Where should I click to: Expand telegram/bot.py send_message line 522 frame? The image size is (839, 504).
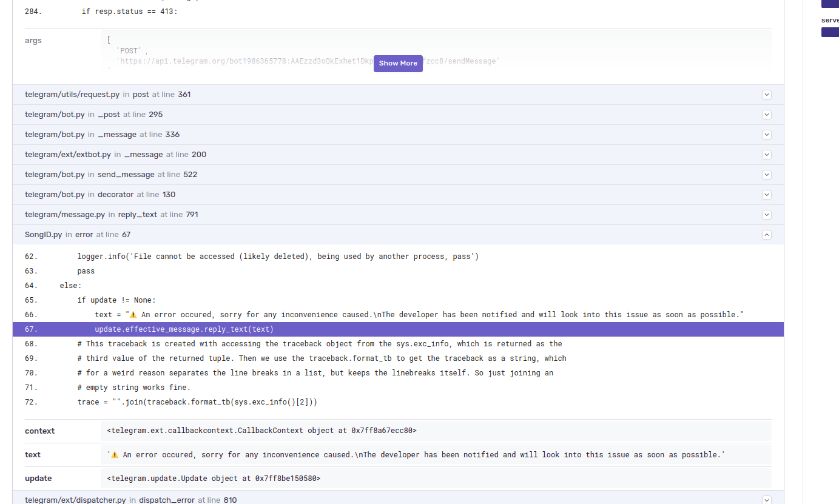tap(767, 175)
